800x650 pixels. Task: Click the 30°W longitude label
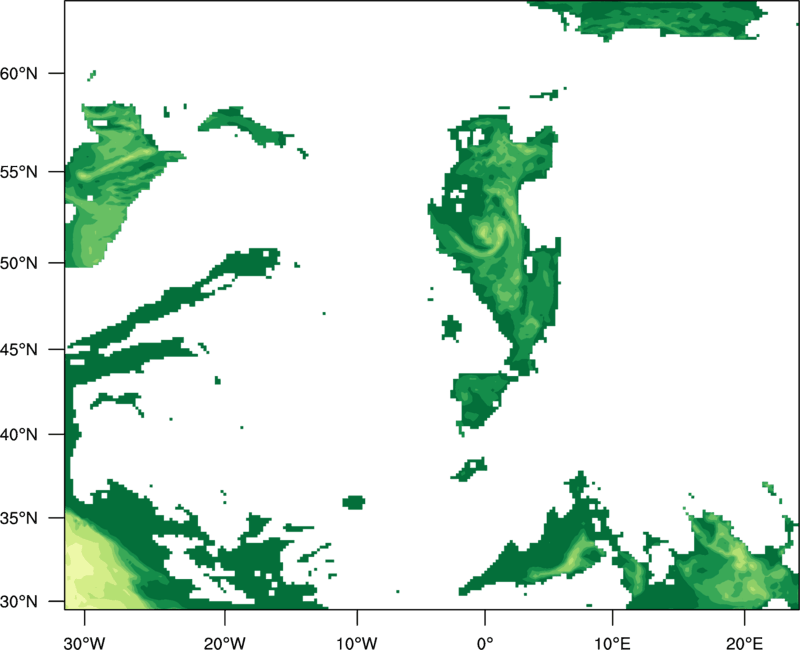(x=84, y=643)
